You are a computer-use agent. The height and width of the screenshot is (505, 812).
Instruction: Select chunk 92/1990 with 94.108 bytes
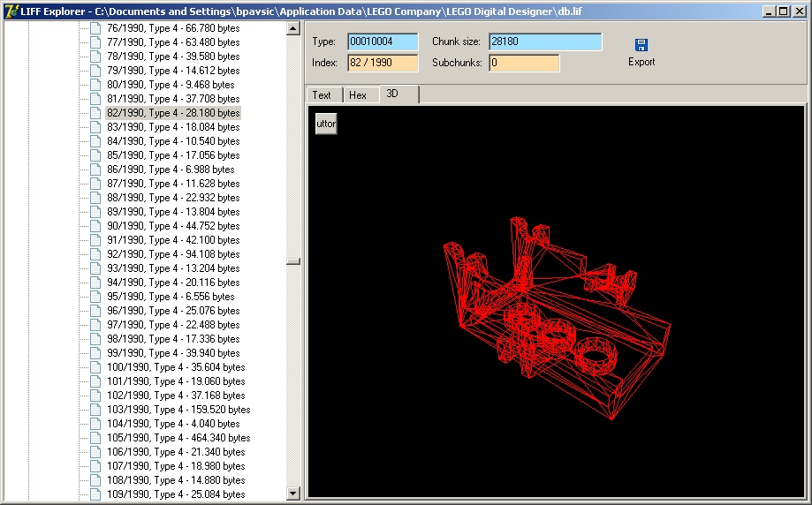[x=173, y=254]
